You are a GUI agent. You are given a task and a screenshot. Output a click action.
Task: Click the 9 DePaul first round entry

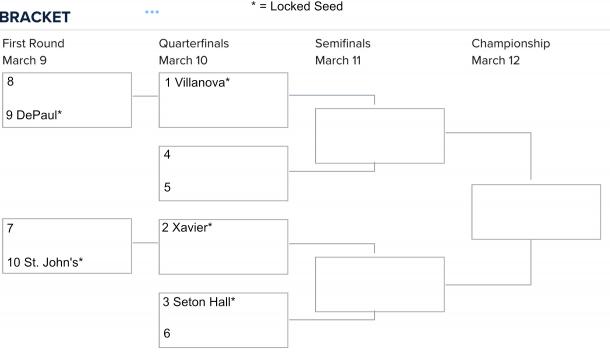coord(34,115)
